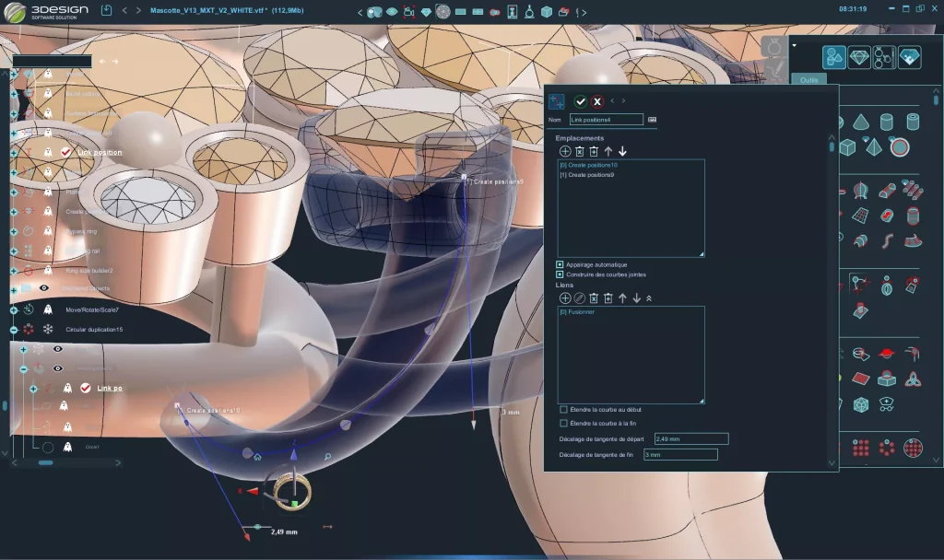Click the cylinder primitive tool
The height and width of the screenshot is (560, 944).
(x=886, y=122)
